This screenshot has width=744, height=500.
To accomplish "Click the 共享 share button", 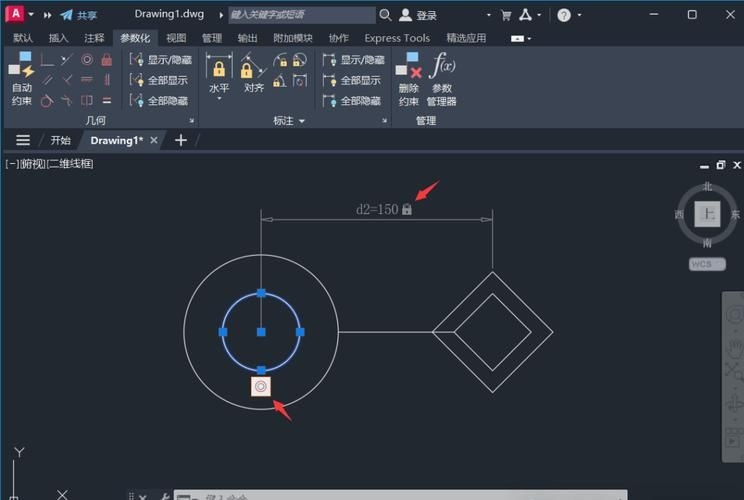I will tap(80, 15).
